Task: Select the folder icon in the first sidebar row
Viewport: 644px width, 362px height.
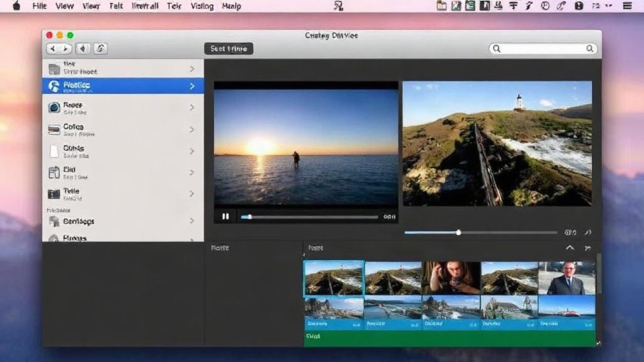Action: [x=54, y=69]
